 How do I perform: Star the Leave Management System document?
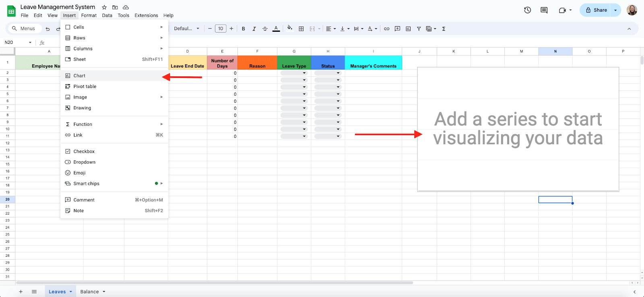click(104, 7)
